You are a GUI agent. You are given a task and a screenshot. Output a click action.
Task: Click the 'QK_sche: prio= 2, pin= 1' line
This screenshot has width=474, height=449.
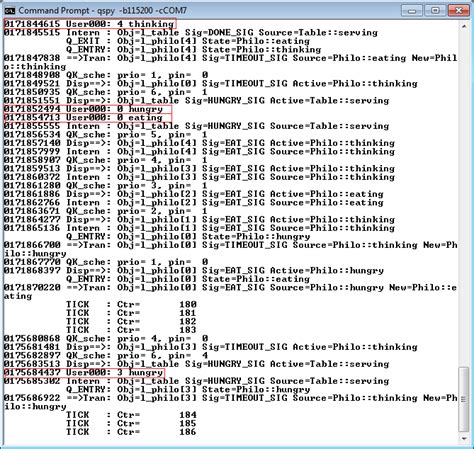[106, 211]
